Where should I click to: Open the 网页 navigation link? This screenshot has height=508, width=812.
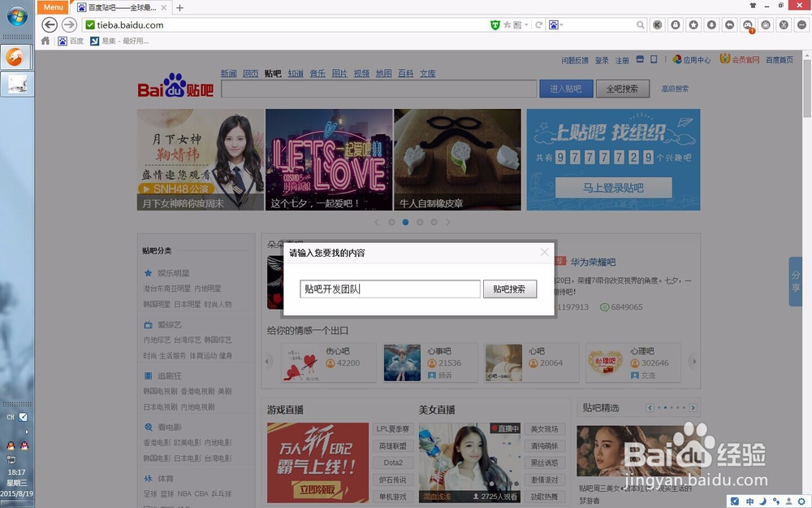tap(251, 74)
